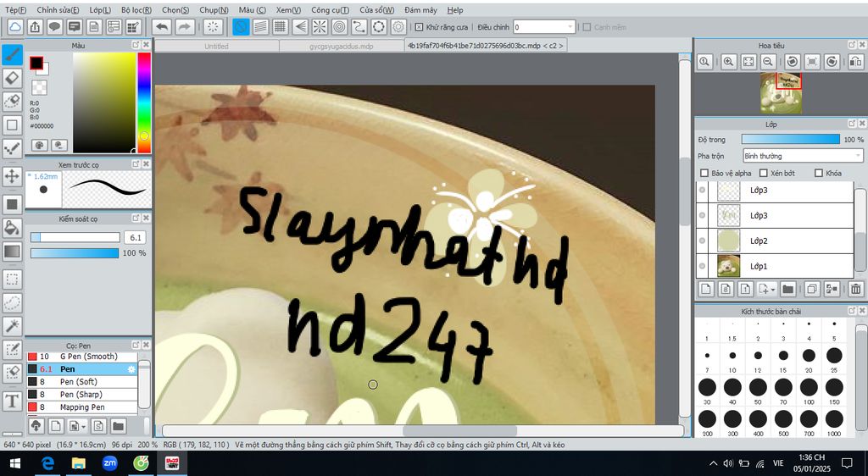Flip canvas view in navigator
Screen dimensions: 868x476
854,62
